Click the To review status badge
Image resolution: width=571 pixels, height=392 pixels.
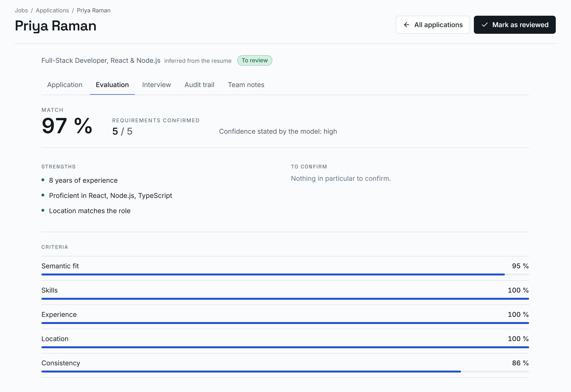click(255, 60)
